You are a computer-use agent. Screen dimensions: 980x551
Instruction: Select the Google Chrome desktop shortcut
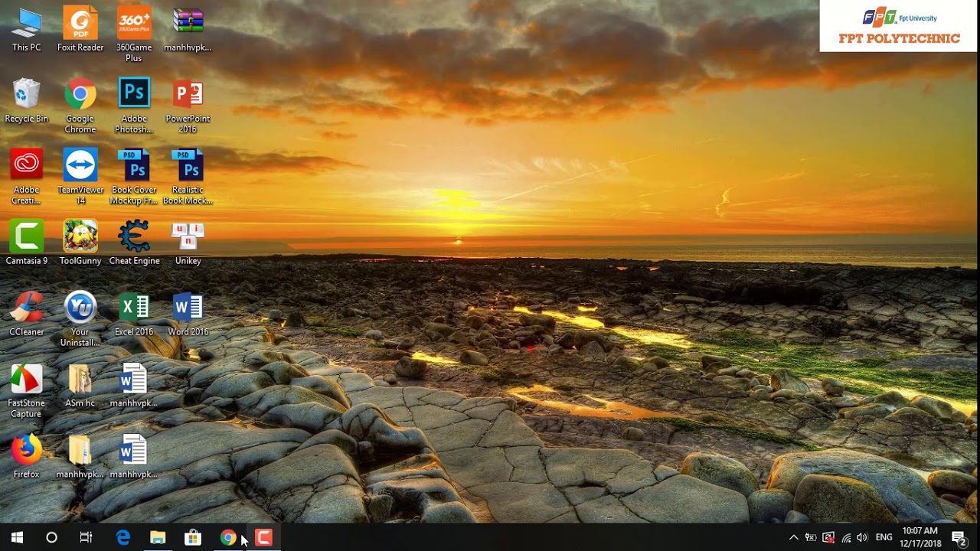pyautogui.click(x=80, y=106)
